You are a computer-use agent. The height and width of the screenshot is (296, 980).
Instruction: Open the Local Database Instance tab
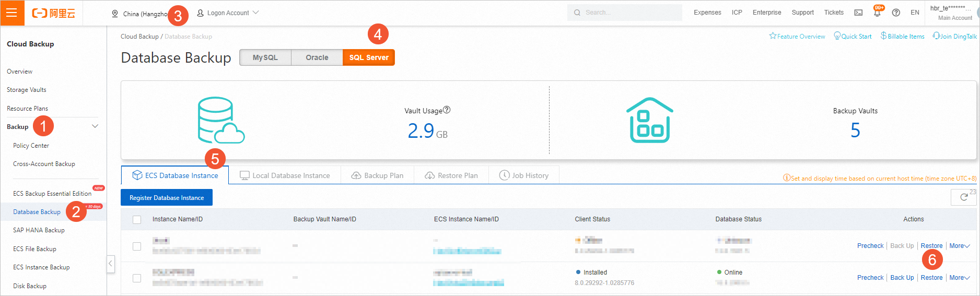click(285, 175)
